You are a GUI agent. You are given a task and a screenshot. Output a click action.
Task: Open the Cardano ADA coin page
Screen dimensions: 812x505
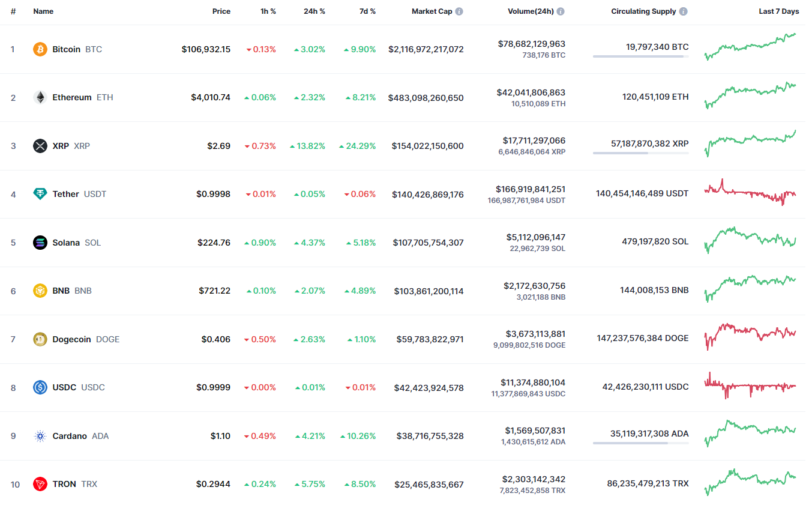click(x=70, y=436)
